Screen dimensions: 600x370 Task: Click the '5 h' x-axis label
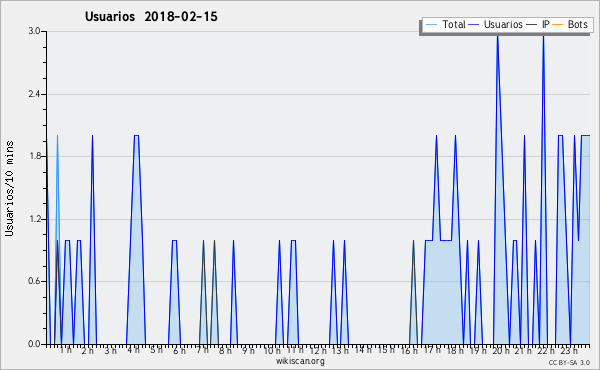(157, 350)
